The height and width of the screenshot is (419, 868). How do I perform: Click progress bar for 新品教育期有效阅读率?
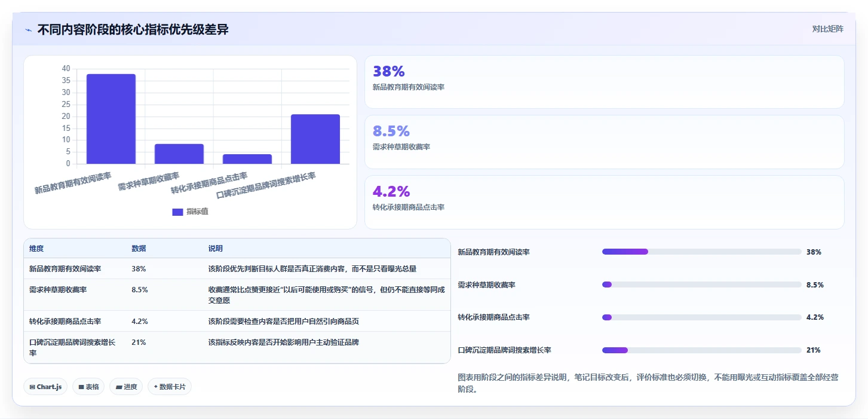702,252
